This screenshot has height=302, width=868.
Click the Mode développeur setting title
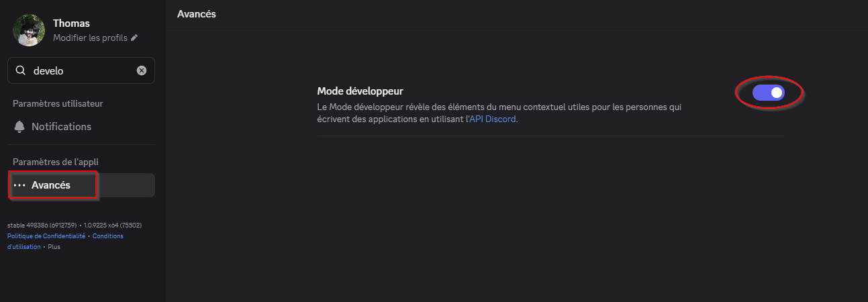click(360, 91)
